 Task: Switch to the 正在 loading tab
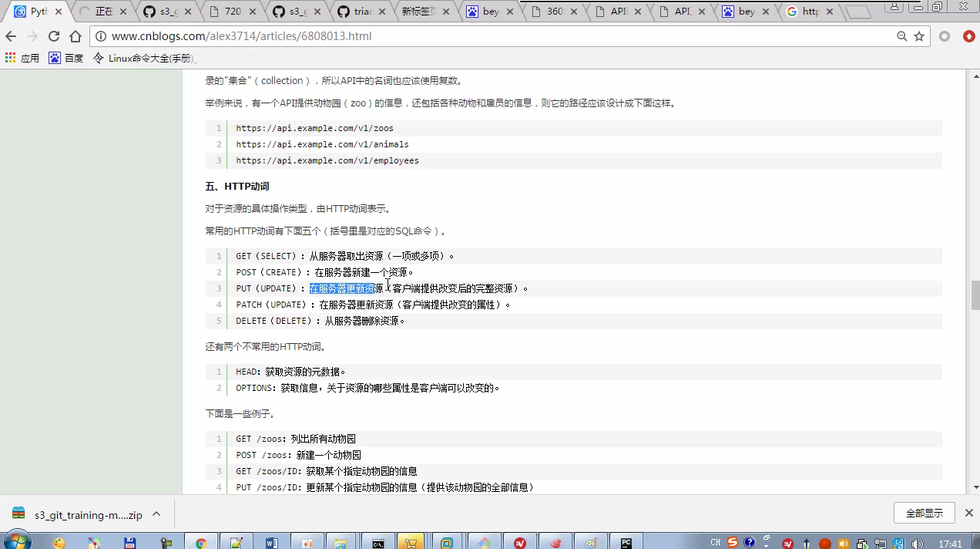coord(104,12)
